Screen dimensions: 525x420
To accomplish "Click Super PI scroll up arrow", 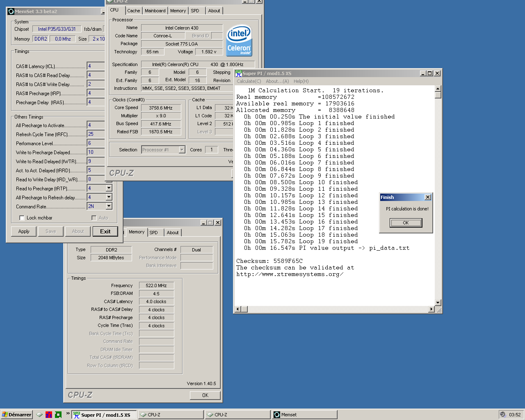I will (438, 89).
